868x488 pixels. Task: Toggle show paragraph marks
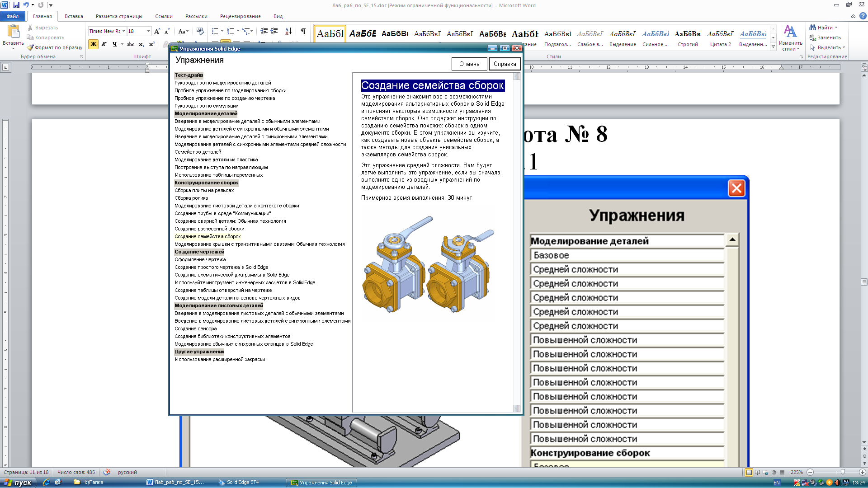tap(303, 31)
